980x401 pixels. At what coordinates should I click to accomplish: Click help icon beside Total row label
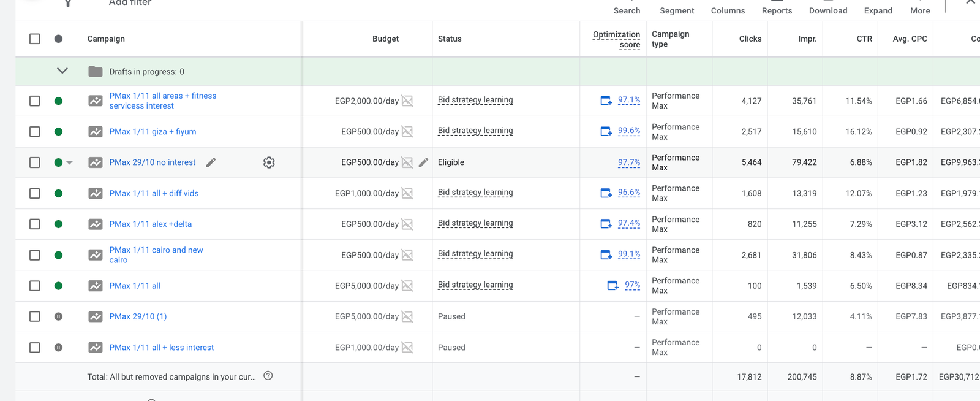268,376
